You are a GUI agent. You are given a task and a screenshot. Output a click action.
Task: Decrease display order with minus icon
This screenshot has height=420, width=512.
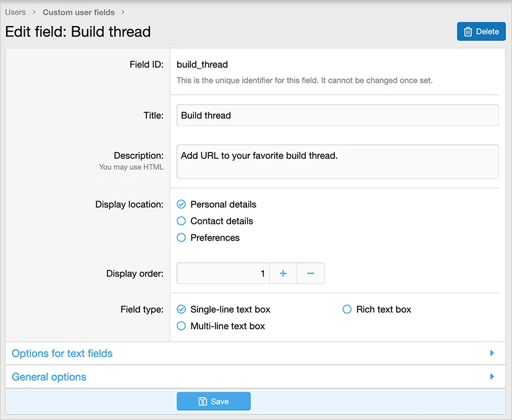point(311,273)
